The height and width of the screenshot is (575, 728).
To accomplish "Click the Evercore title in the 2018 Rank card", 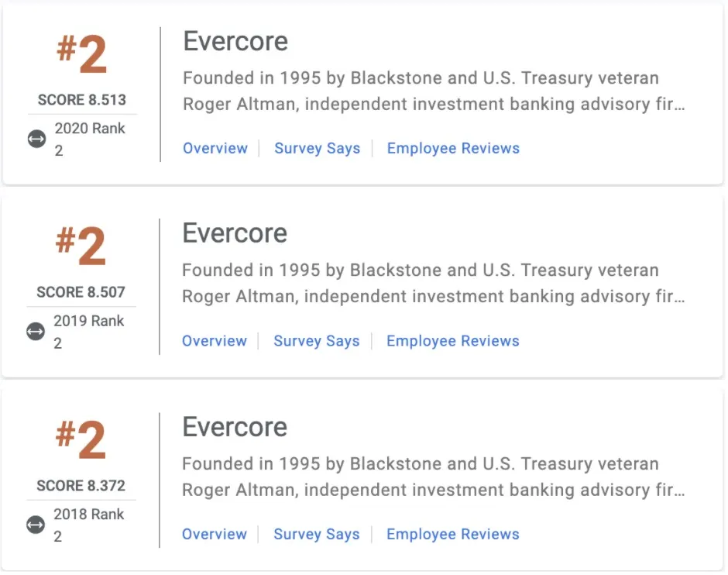I will click(235, 427).
